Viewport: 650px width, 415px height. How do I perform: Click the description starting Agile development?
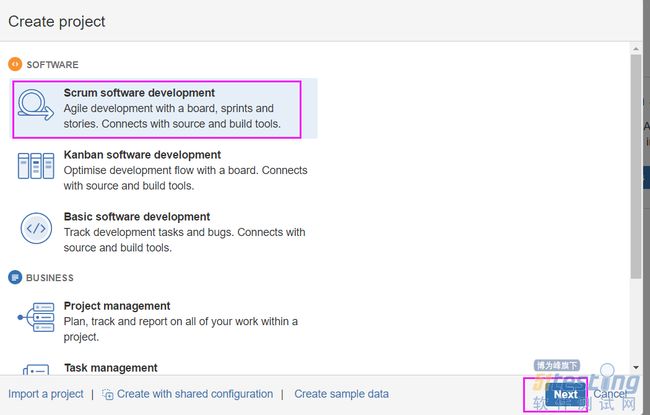click(172, 116)
